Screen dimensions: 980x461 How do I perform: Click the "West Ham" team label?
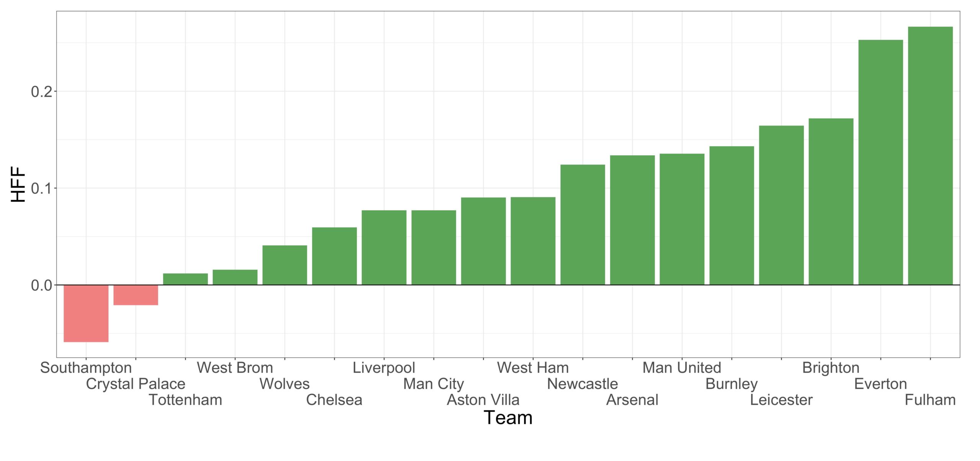(x=532, y=368)
